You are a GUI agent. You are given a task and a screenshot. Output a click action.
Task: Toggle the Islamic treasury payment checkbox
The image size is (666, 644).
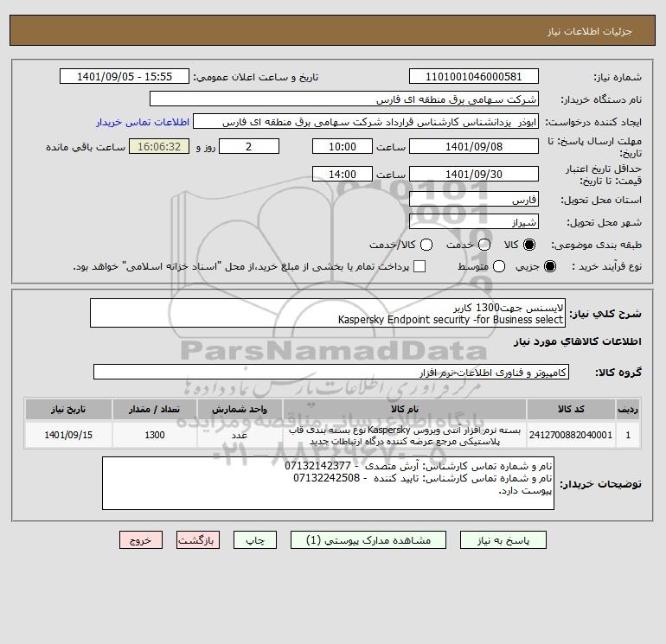point(419,266)
